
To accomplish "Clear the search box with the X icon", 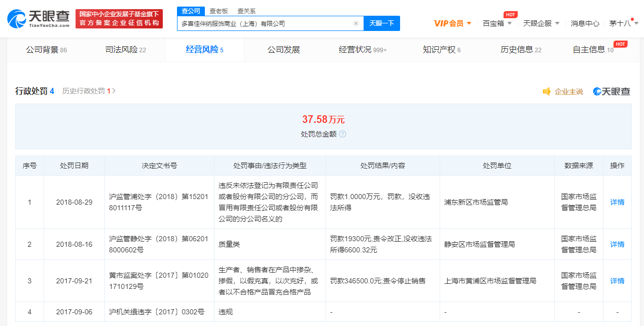I will coord(356,23).
